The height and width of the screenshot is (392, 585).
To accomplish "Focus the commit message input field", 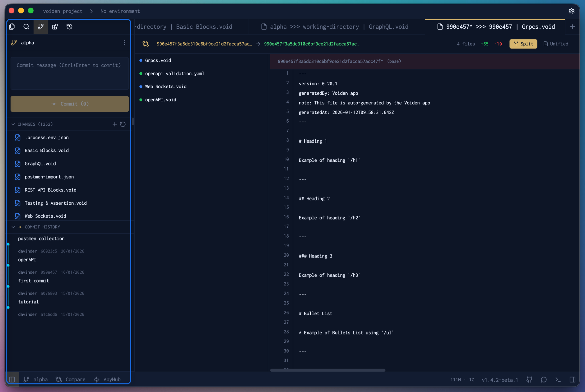I will tap(70, 73).
